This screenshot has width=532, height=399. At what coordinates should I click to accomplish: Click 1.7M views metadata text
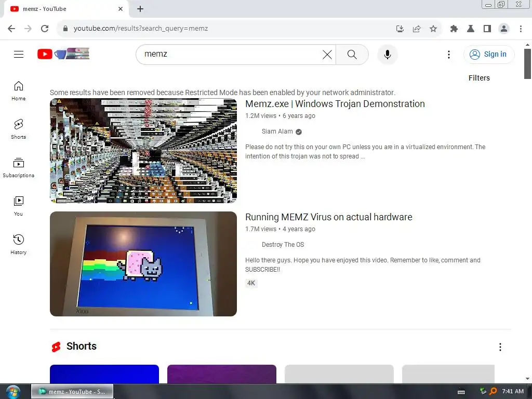[261, 229]
